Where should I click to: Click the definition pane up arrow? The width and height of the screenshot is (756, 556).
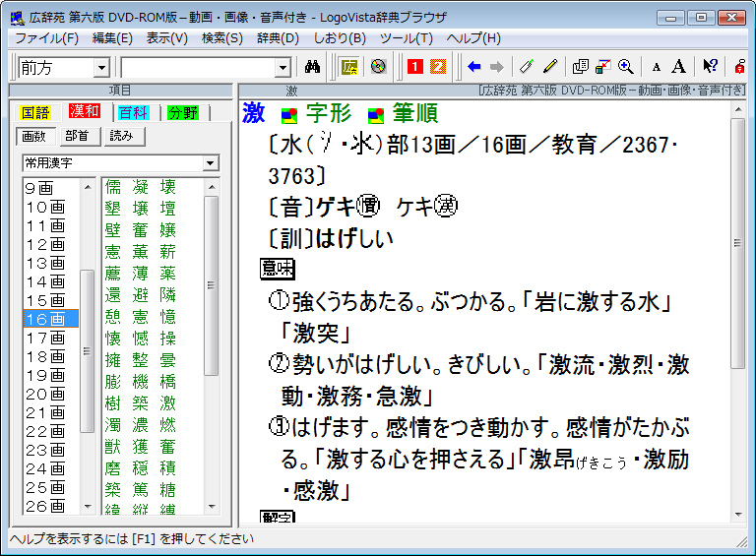[737, 110]
